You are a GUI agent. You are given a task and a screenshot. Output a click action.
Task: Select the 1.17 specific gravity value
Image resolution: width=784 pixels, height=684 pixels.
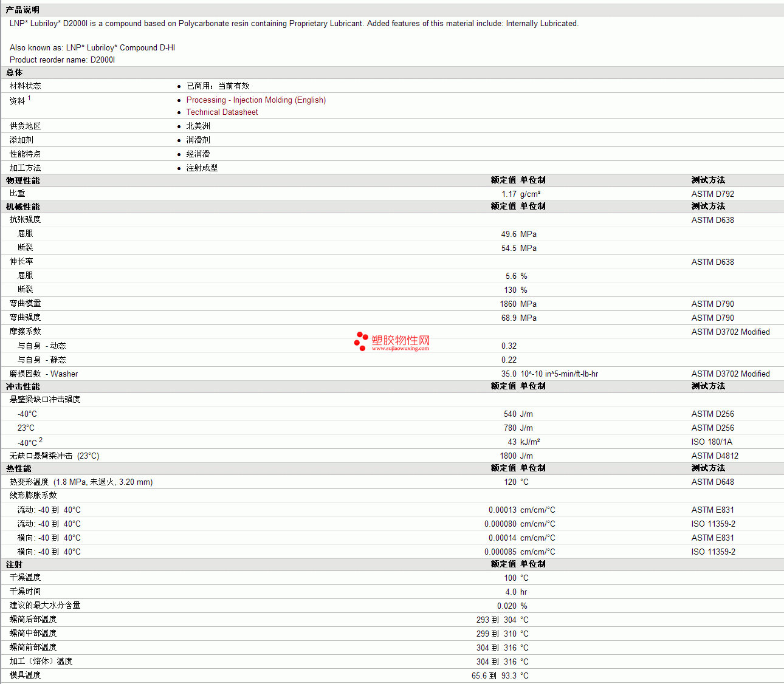click(x=509, y=194)
